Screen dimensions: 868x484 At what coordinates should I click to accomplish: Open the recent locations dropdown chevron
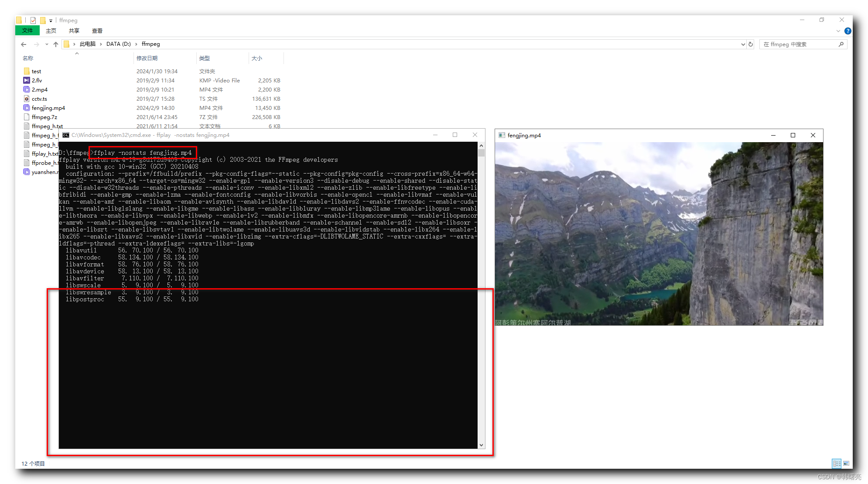coord(47,44)
